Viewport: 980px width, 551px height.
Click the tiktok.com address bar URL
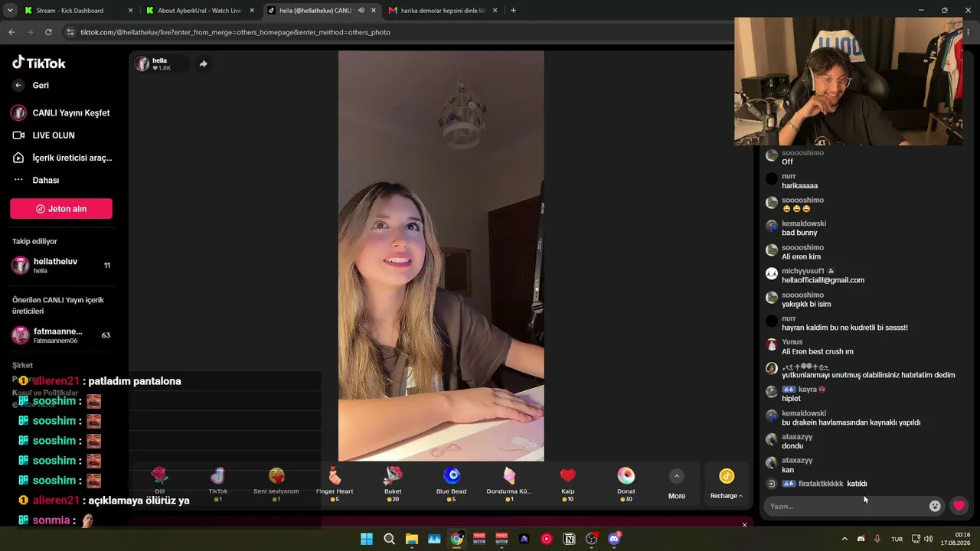(235, 32)
